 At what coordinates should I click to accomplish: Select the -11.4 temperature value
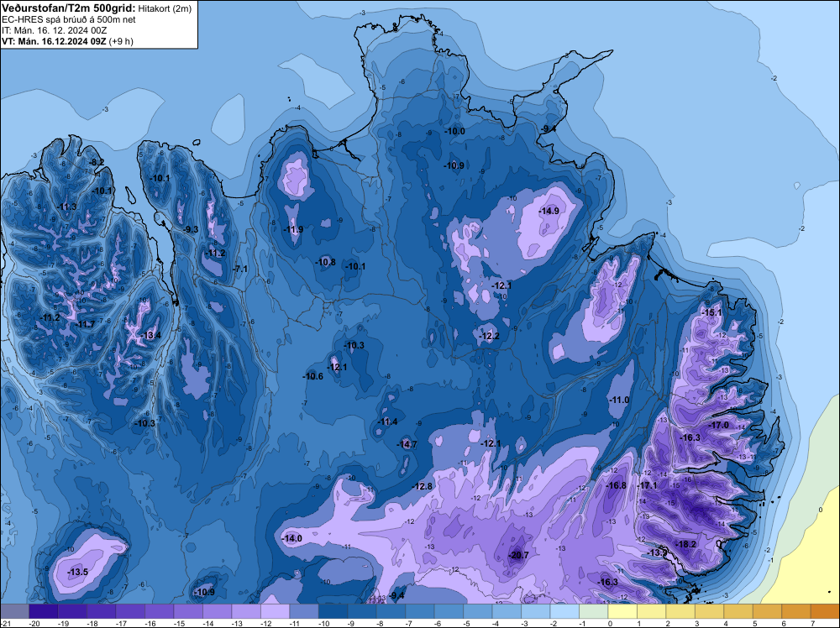coord(387,421)
